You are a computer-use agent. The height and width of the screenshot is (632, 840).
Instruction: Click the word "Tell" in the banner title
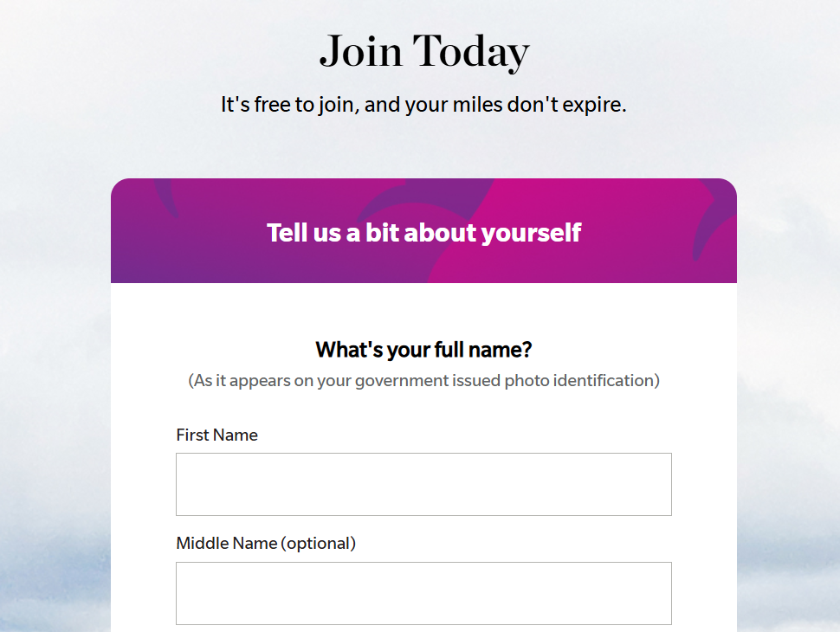coord(286,232)
